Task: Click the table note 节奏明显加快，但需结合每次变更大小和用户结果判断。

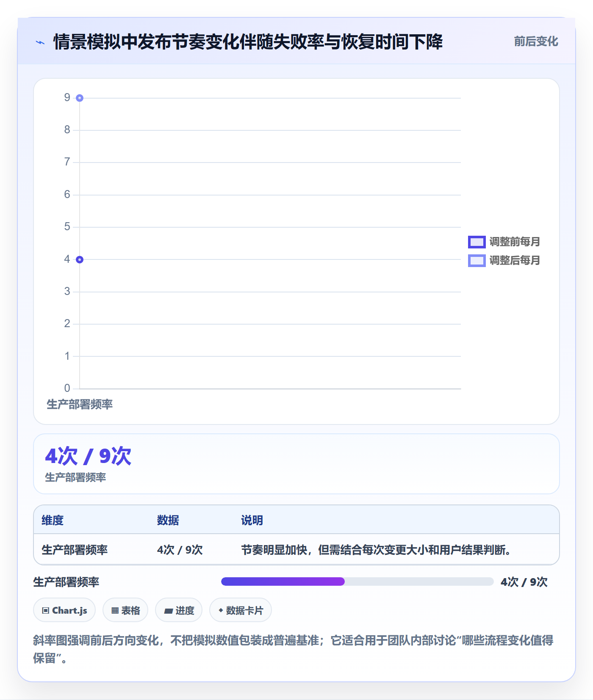Action: coord(376,550)
